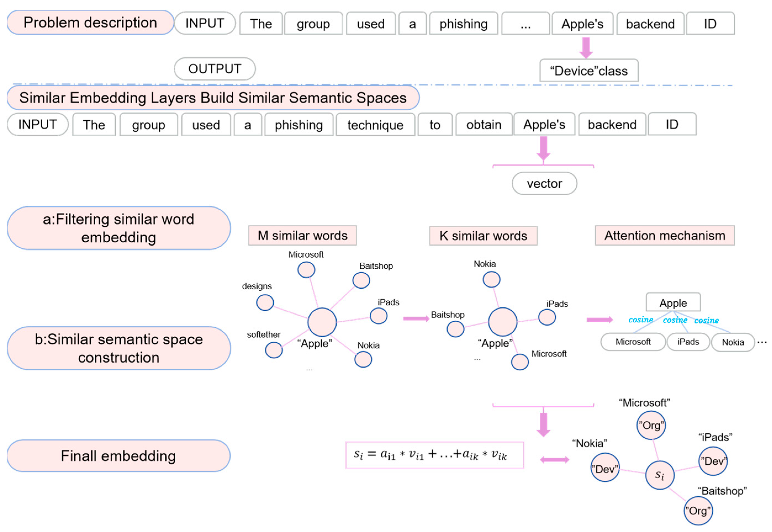Click the "Org" circle under "Microsoft"

point(651,425)
